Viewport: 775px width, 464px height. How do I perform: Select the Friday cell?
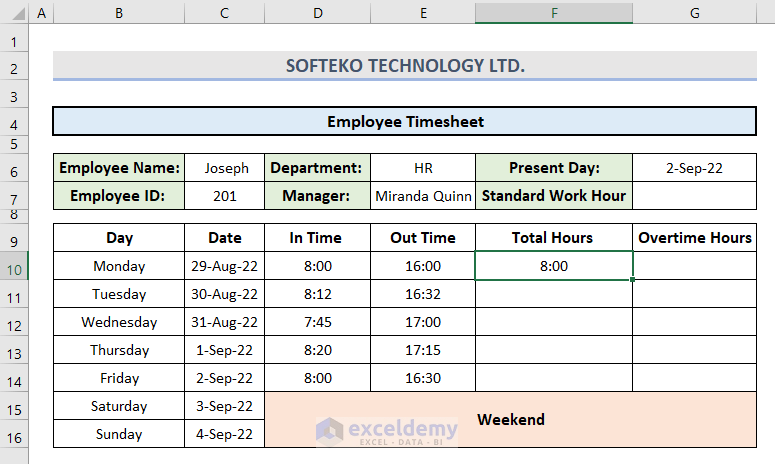119,378
